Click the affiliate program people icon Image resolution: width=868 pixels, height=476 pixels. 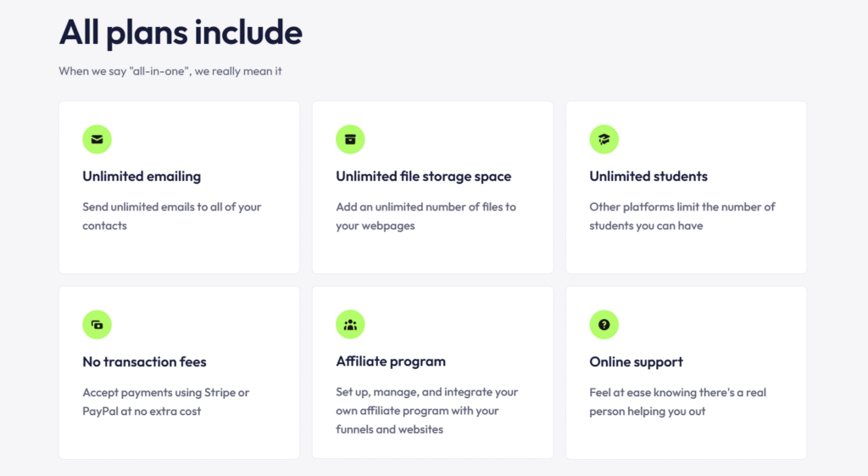pyautogui.click(x=350, y=324)
